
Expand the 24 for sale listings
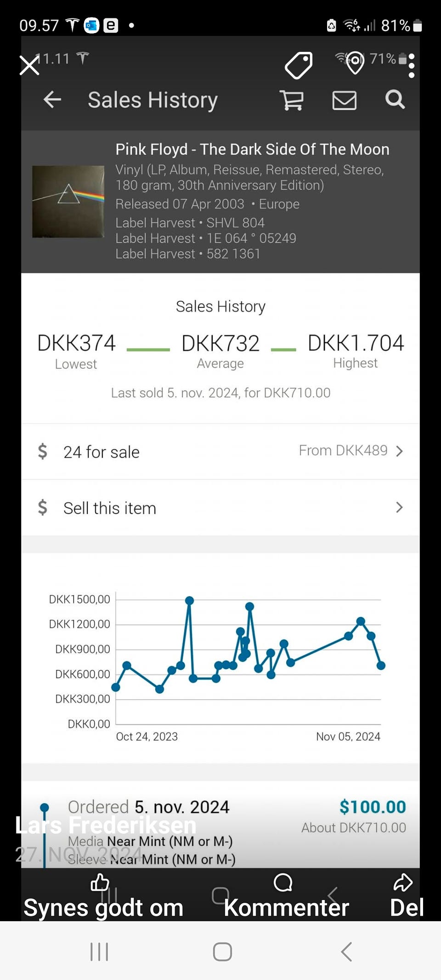click(x=102, y=452)
